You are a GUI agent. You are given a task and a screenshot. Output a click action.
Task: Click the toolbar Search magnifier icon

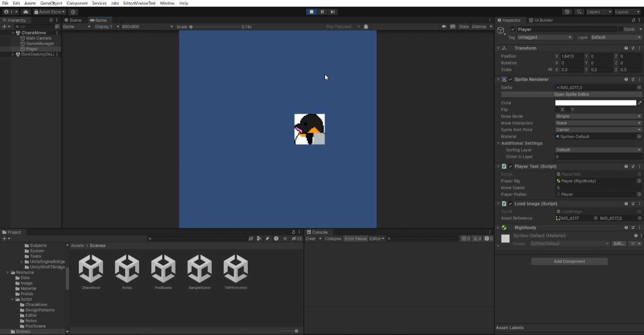click(x=579, y=12)
